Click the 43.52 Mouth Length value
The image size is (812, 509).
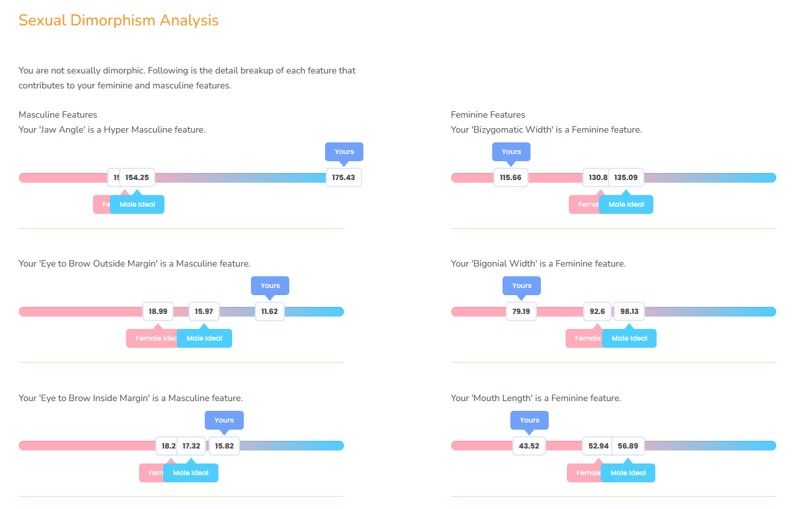click(x=529, y=446)
